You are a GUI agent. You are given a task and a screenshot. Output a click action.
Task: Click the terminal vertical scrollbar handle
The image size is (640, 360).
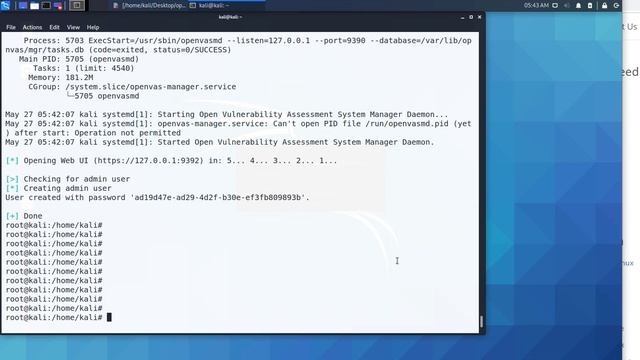point(482,322)
